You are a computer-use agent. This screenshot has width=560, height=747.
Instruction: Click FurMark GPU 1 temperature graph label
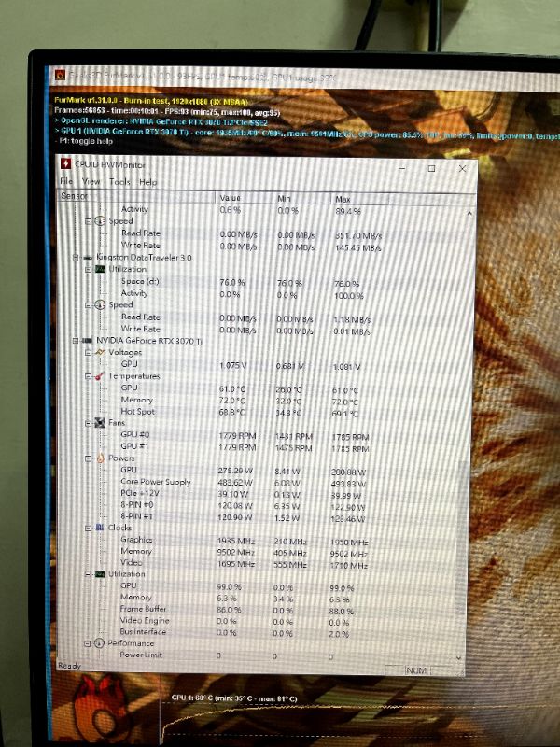[x=234, y=698]
